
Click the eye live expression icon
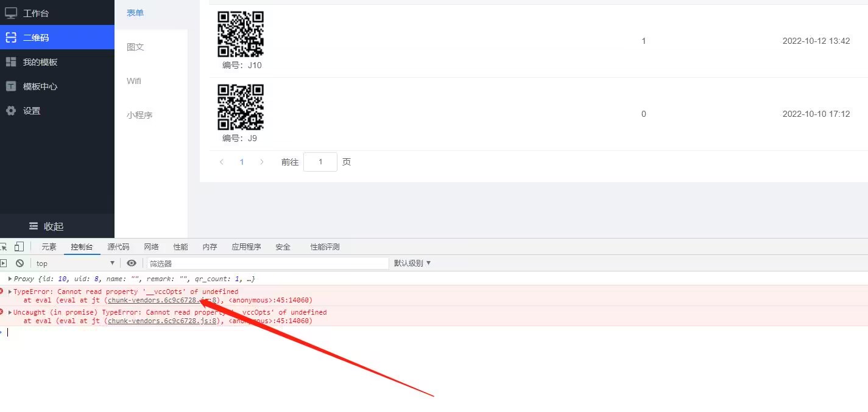[132, 263]
